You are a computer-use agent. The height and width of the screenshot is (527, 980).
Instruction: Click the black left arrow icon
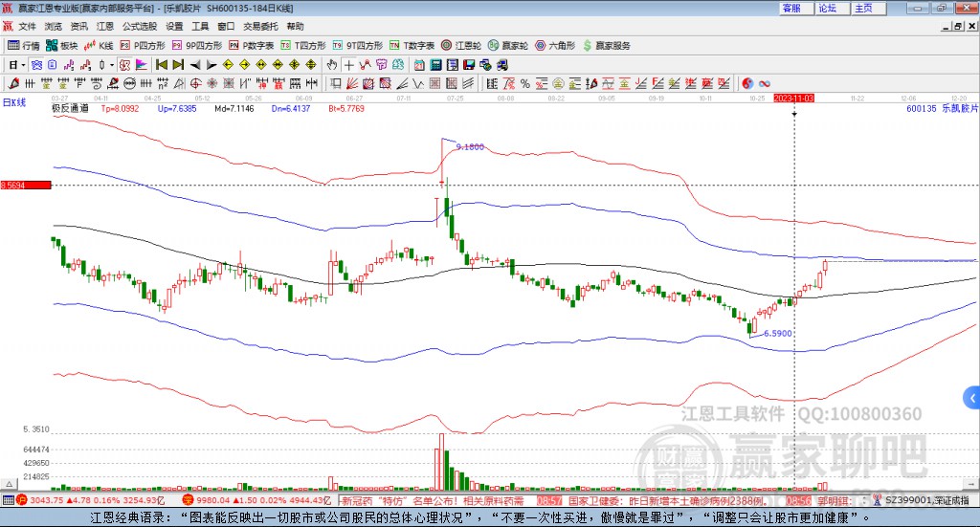tap(195, 65)
